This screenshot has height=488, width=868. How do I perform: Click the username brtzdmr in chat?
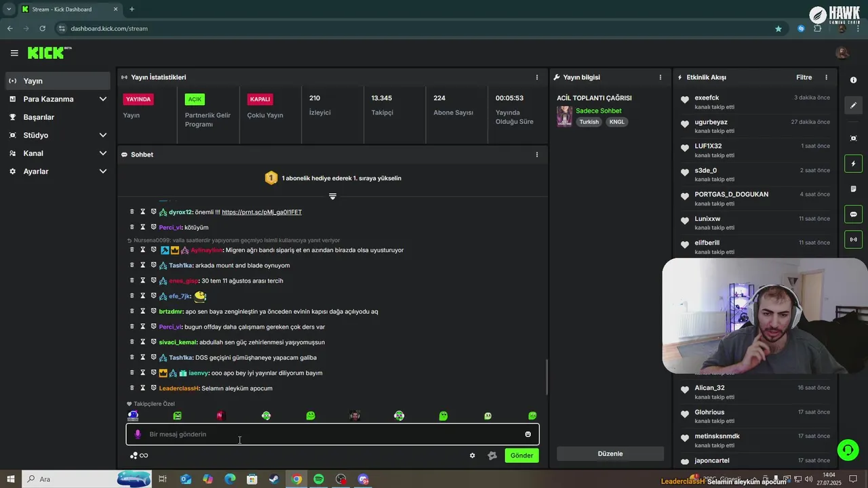(x=171, y=311)
